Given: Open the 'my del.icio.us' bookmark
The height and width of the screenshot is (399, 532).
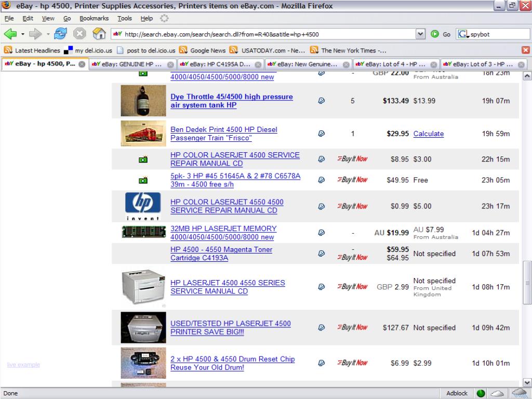Looking at the screenshot, I should pyautogui.click(x=88, y=50).
